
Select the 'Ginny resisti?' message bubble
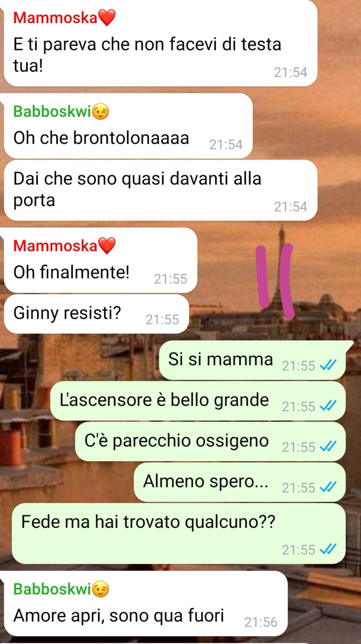96,314
